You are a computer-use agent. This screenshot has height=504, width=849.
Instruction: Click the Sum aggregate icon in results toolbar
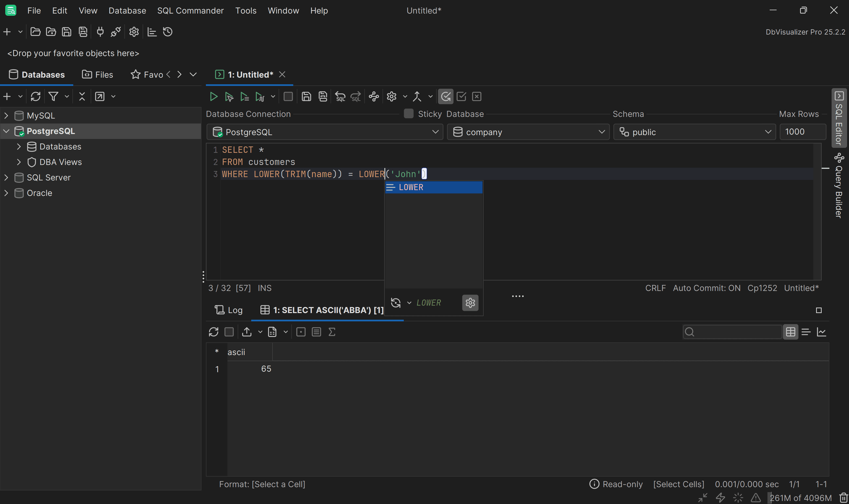pyautogui.click(x=332, y=332)
